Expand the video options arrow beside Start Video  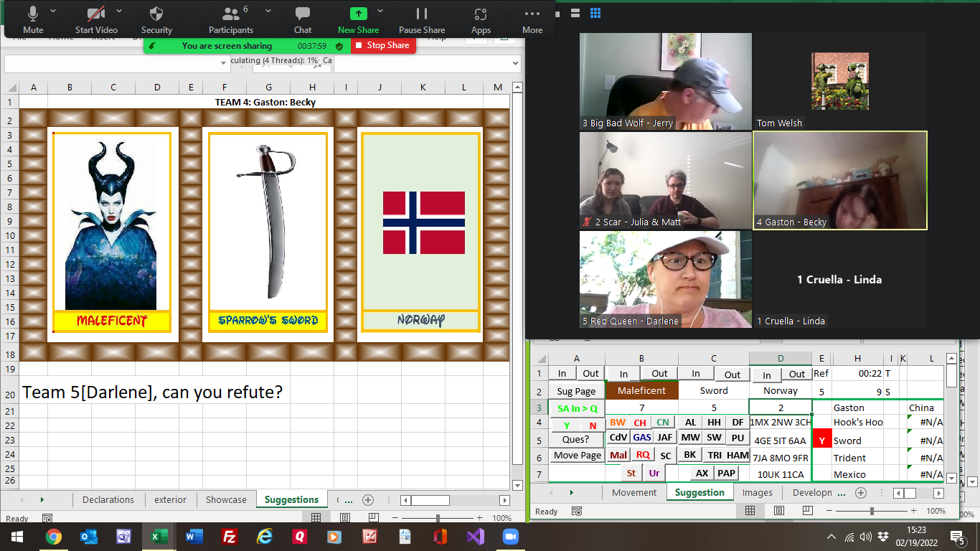point(119,11)
